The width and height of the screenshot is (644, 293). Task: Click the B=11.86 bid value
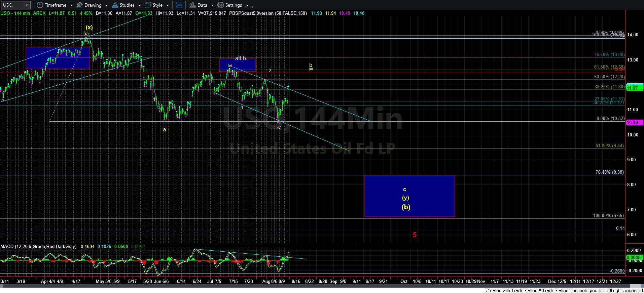click(104, 13)
